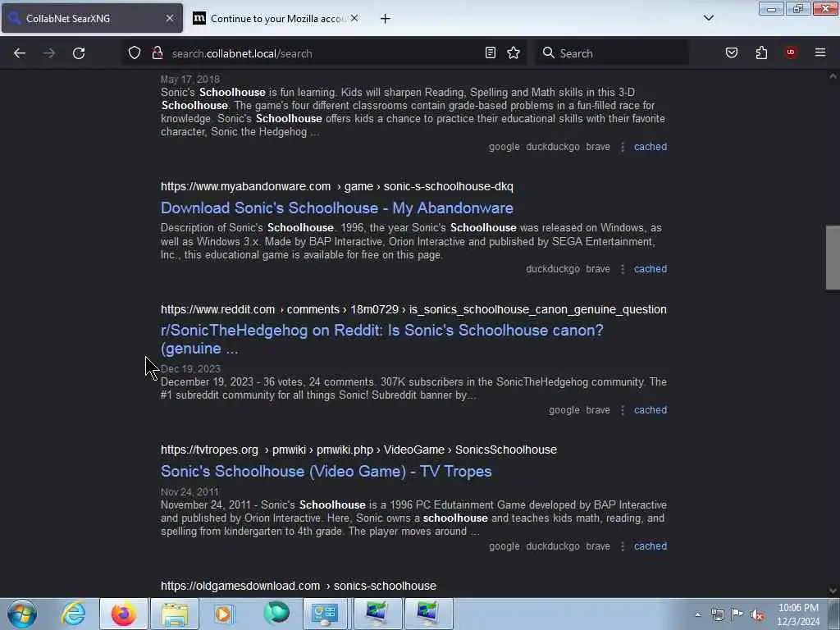Open cached link of the May 17, 2018 result

pos(651,147)
